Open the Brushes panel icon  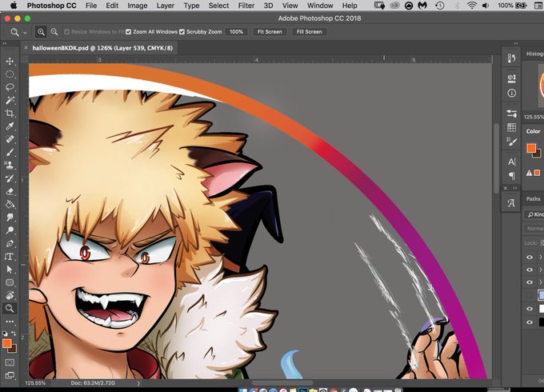click(511, 141)
